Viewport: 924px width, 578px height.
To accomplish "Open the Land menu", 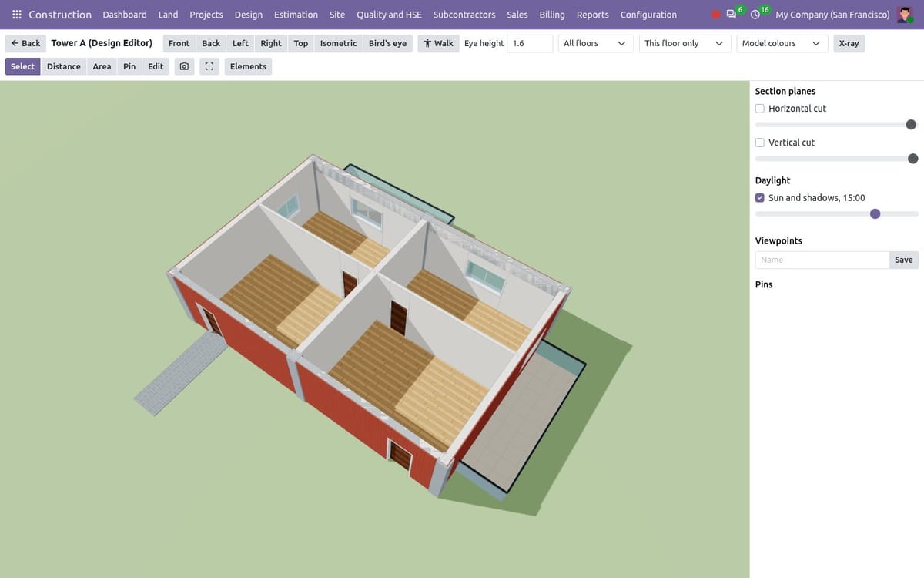I will pos(168,15).
